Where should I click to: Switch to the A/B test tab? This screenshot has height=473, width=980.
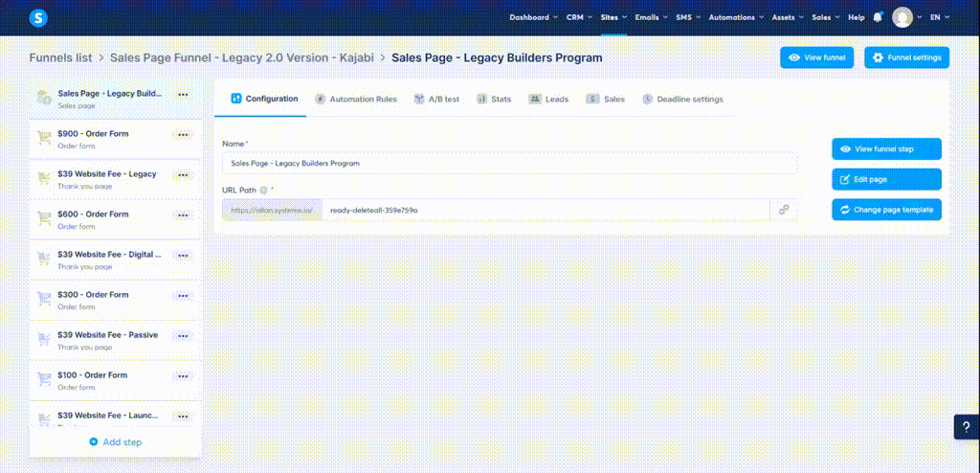436,99
